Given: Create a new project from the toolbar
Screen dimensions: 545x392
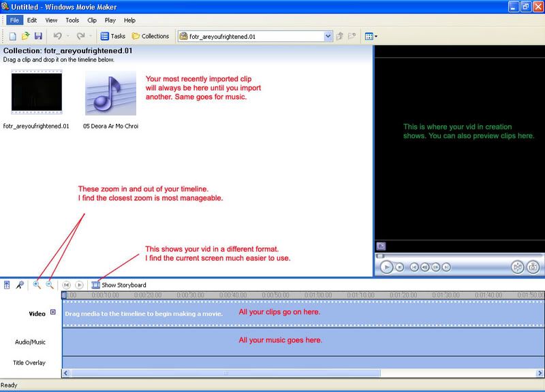Looking at the screenshot, I should click(12, 36).
